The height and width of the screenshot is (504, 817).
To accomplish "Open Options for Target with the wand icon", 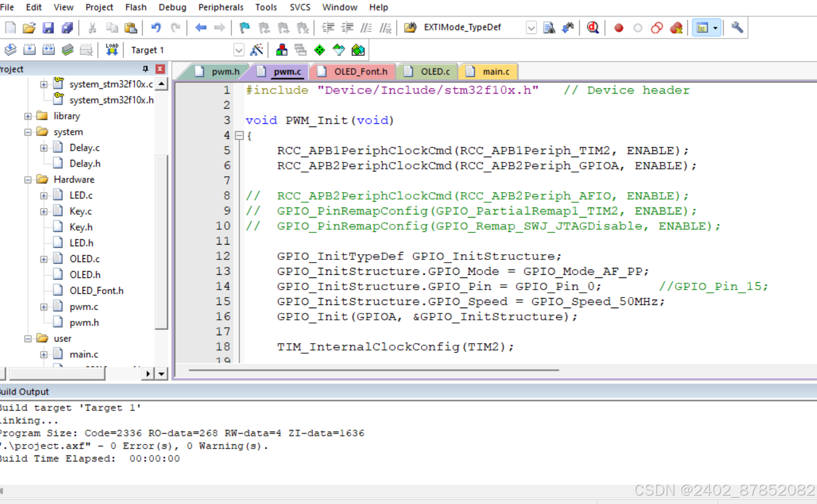I will coord(257,49).
